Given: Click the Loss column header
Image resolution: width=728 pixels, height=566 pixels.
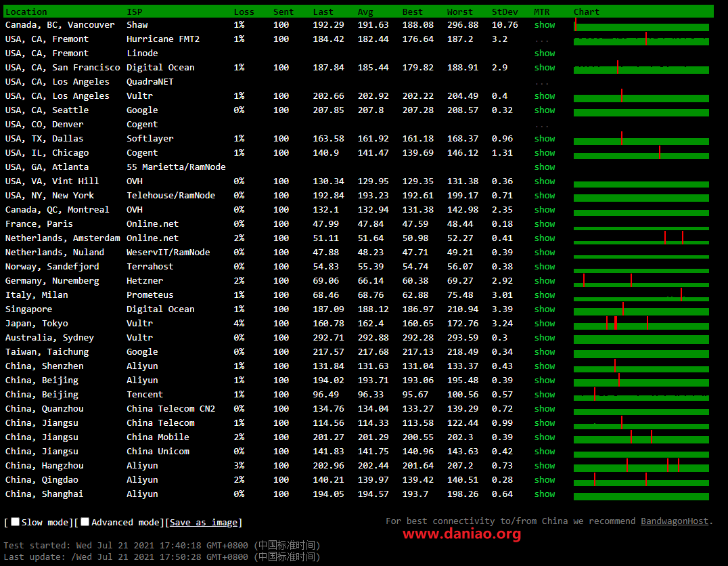Looking at the screenshot, I should point(244,12).
